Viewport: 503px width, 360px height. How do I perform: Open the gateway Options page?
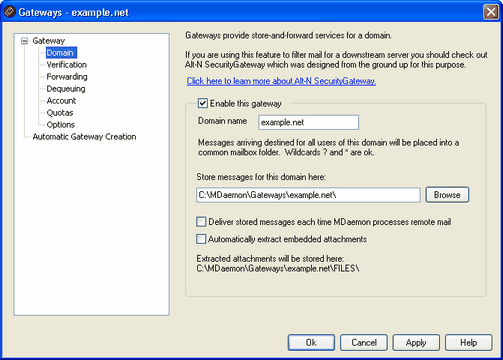[x=60, y=125]
